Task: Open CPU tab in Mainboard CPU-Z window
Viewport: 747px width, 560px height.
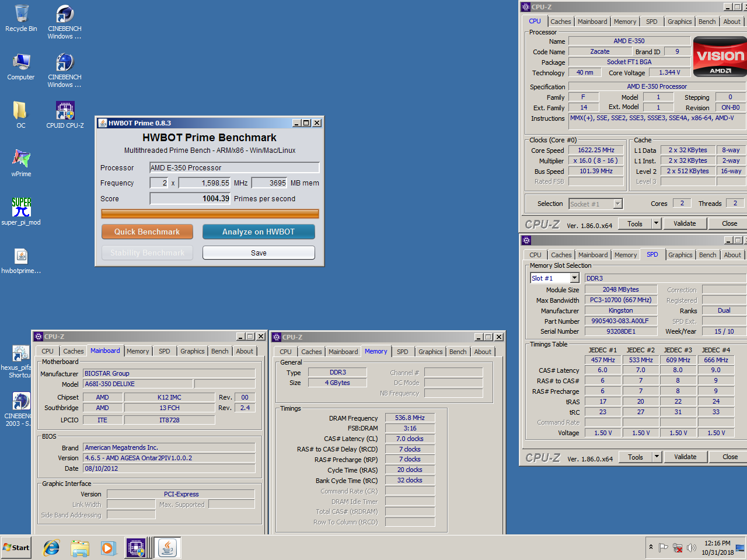Action: pos(48,351)
